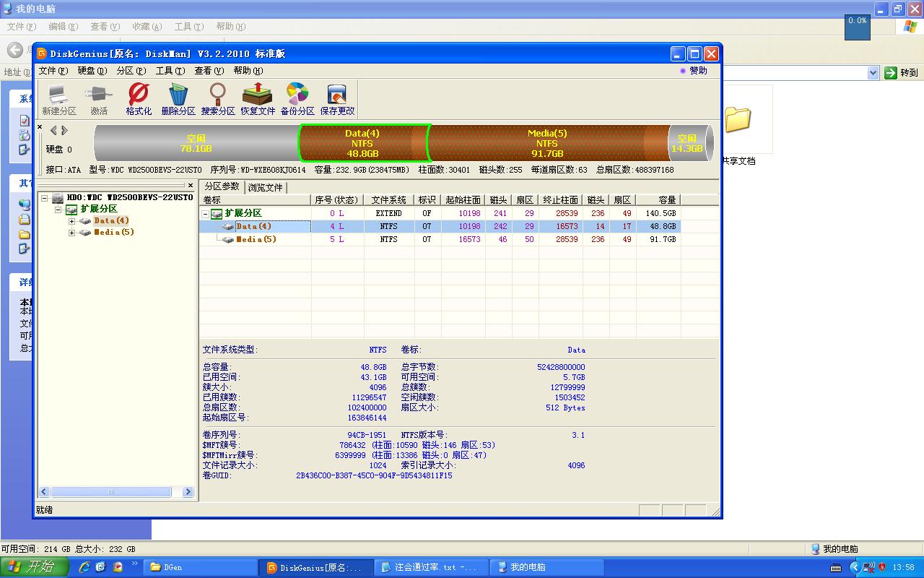Viewport: 924px width, 578px height.
Task: Click the 保存更改 (Save Changes) icon
Action: click(x=337, y=99)
